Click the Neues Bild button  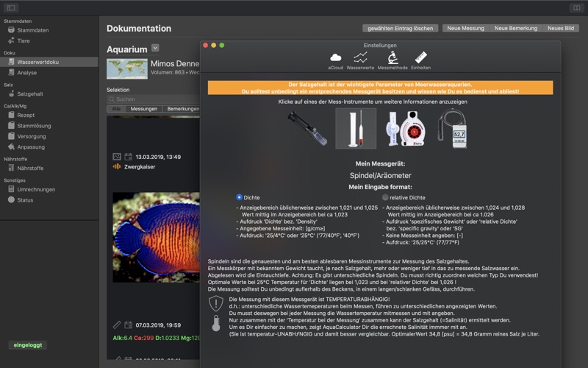(x=561, y=28)
